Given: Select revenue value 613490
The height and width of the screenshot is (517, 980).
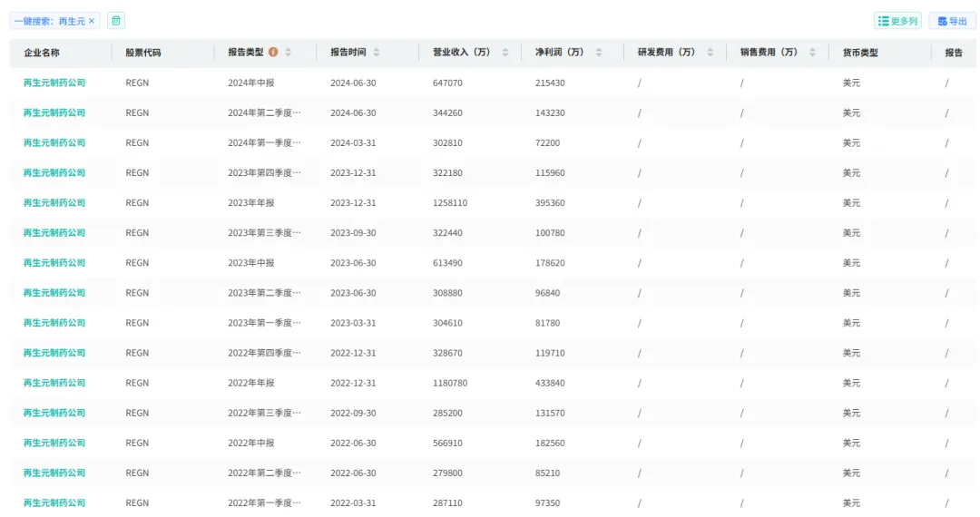Looking at the screenshot, I should 447,263.
